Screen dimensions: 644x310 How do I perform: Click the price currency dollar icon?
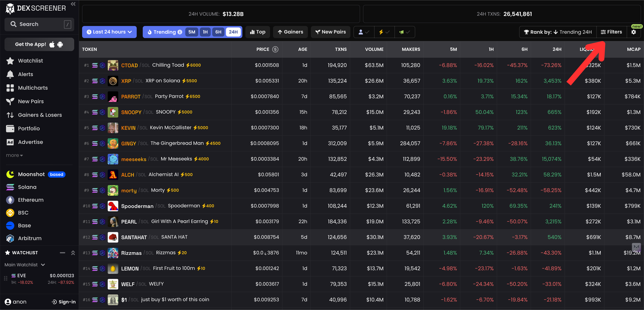[275, 49]
